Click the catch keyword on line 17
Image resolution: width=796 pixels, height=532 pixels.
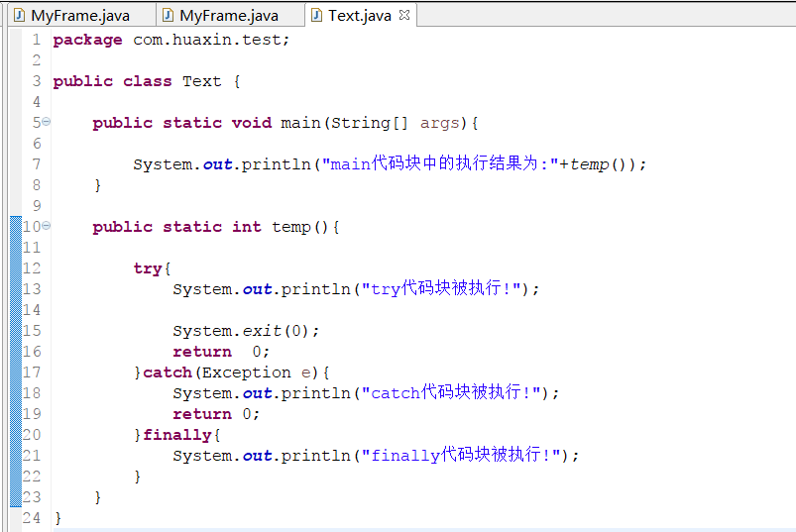pos(168,372)
